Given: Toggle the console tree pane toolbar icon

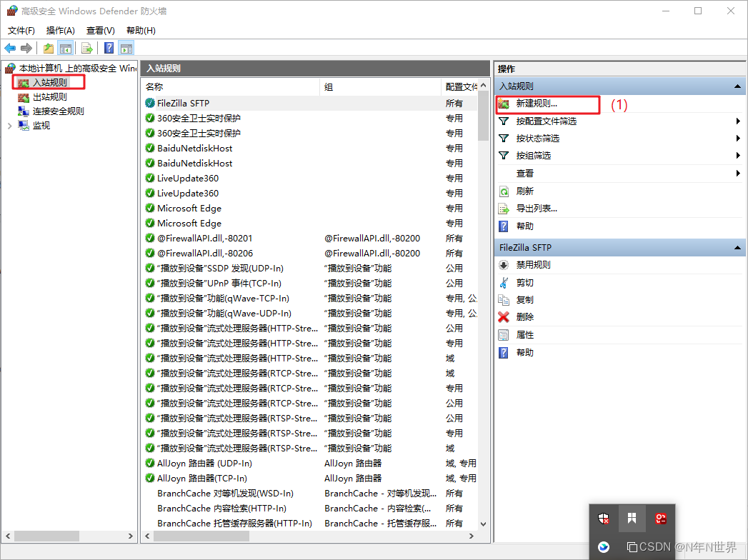Looking at the screenshot, I should [65, 48].
